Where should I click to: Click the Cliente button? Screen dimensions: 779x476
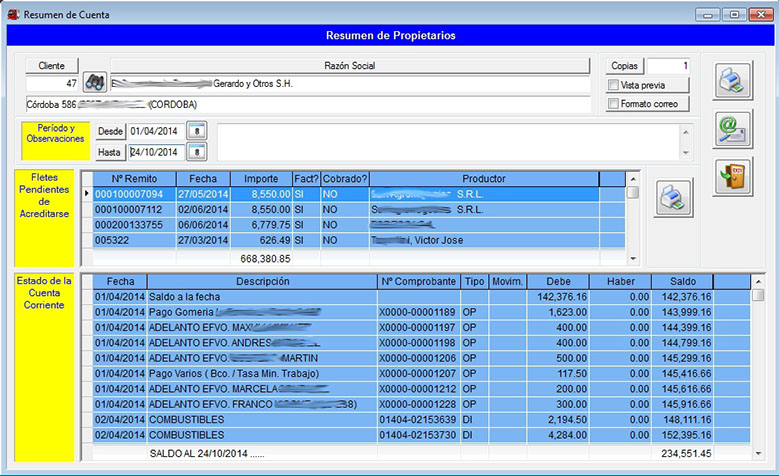(51, 65)
